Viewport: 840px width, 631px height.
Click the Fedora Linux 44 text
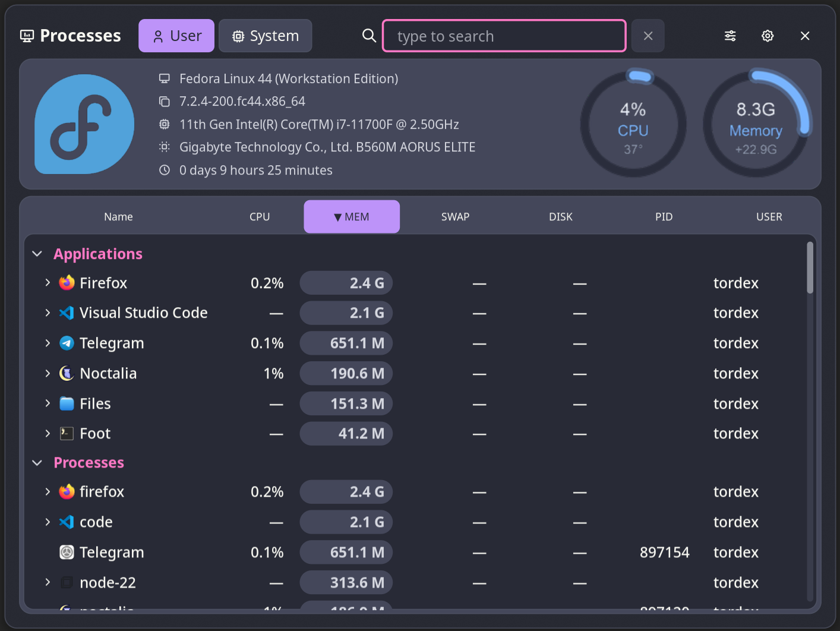pyautogui.click(x=289, y=78)
